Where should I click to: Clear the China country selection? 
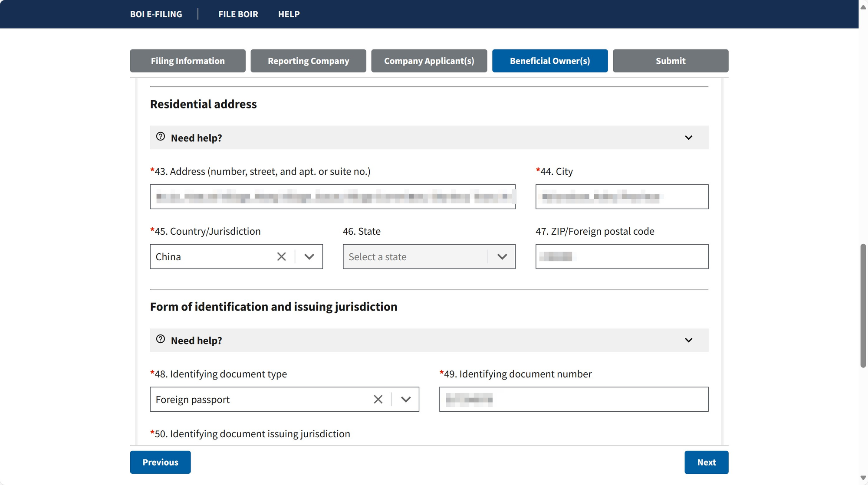point(281,257)
